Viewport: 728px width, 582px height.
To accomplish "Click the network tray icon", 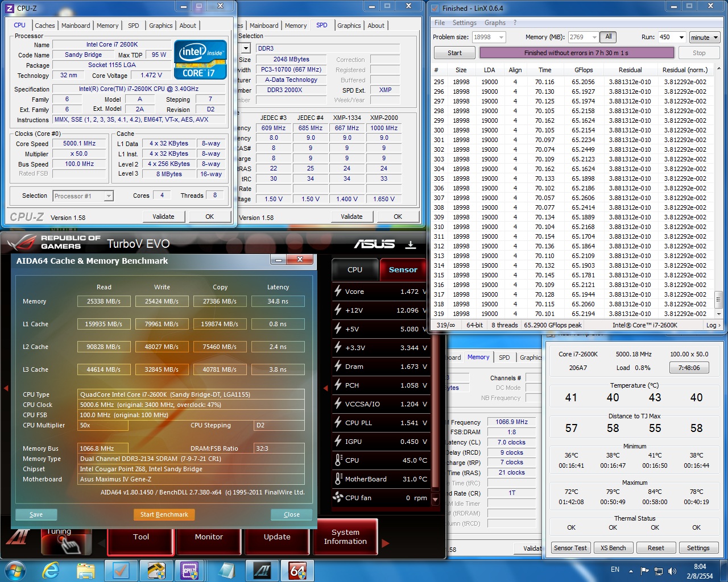I will click(659, 571).
